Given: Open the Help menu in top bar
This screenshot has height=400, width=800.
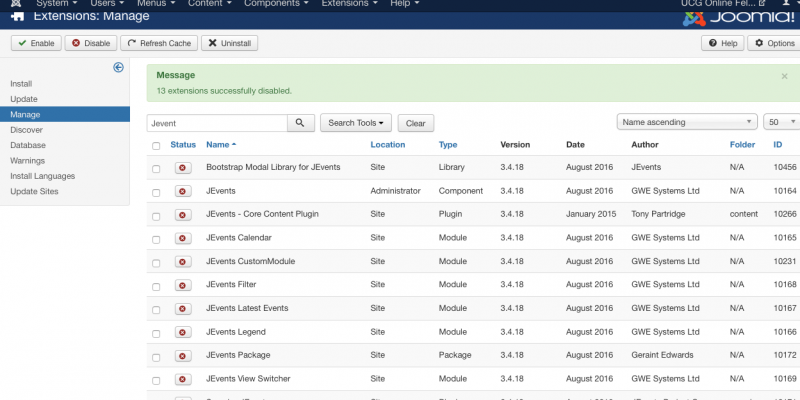Looking at the screenshot, I should [x=405, y=4].
